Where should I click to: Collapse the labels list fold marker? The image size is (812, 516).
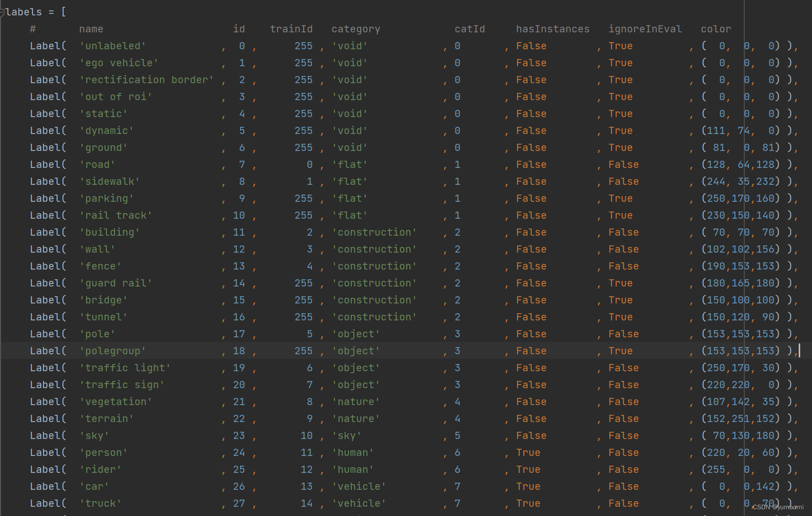(2, 12)
